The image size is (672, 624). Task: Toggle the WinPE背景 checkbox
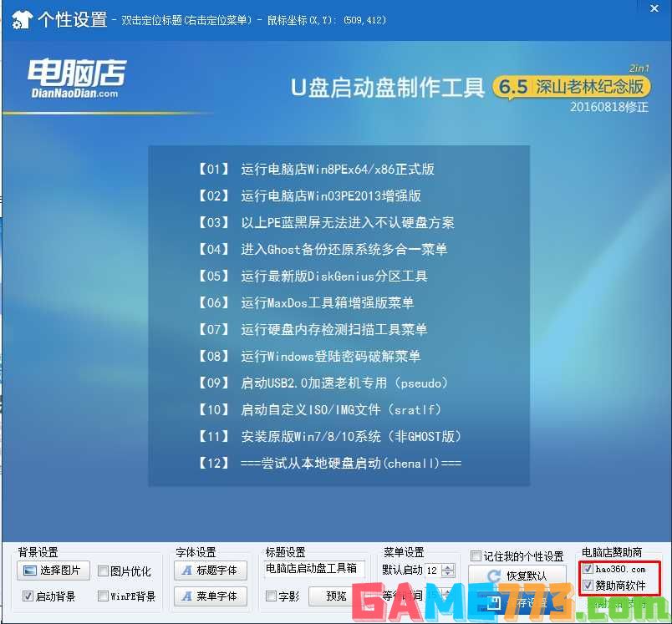pos(103,596)
